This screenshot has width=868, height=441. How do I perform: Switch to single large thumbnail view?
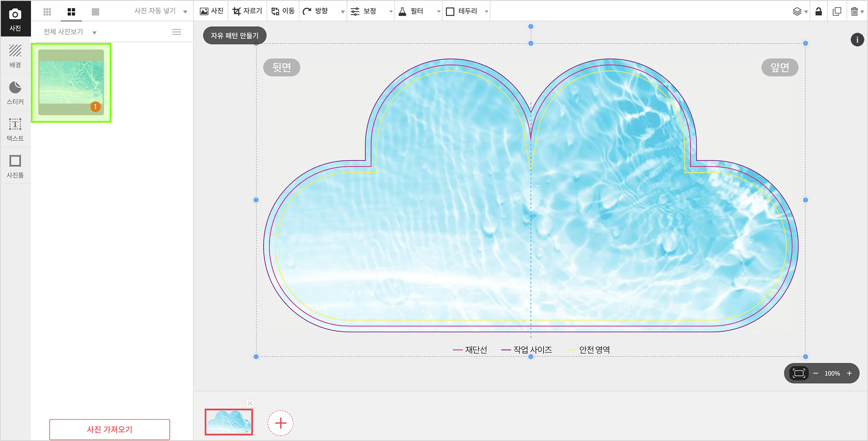[x=95, y=12]
